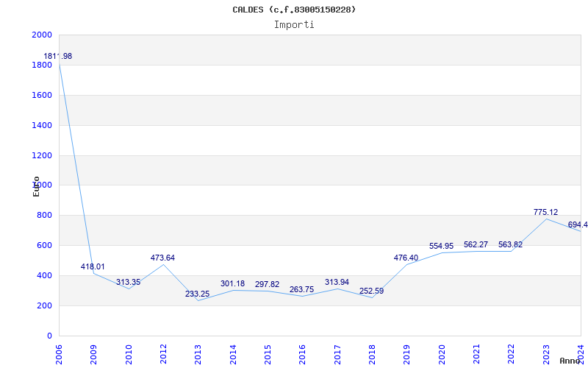Click the Importi subtitle
Image resolution: width=588 pixels, height=368 pixels.
294,25
